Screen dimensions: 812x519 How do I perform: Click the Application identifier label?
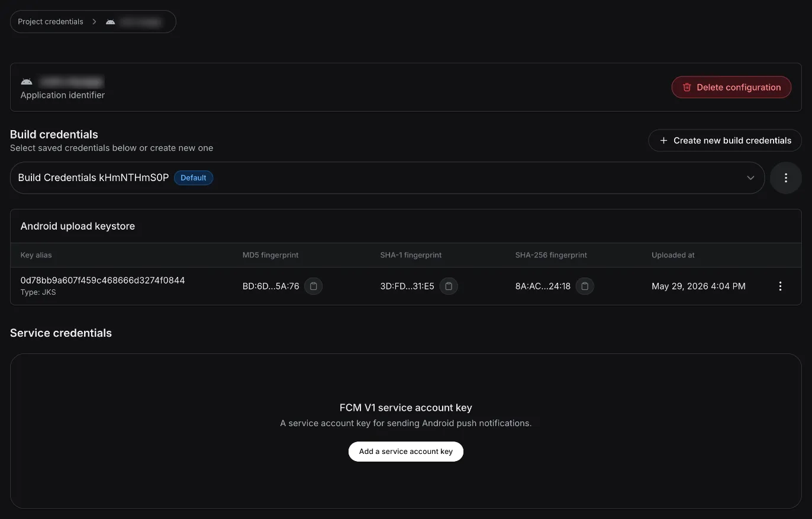coord(63,95)
